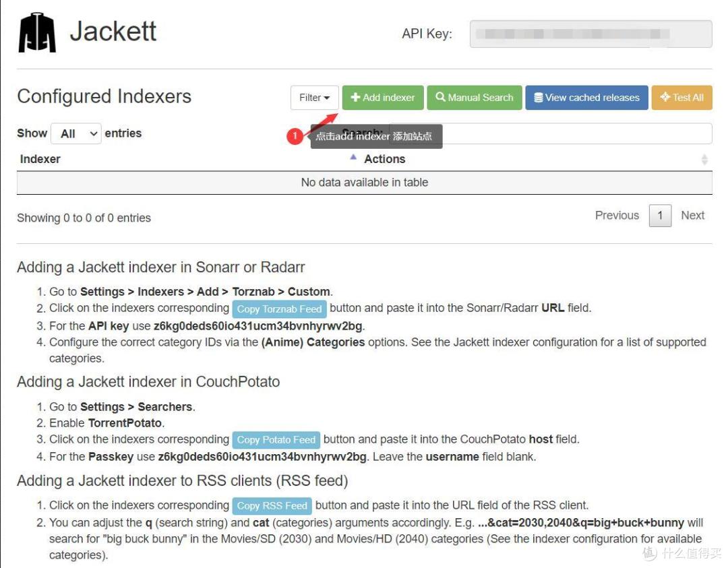This screenshot has height=568, width=728.
Task: Click the Copy Torznab Feed button
Action: click(x=279, y=309)
